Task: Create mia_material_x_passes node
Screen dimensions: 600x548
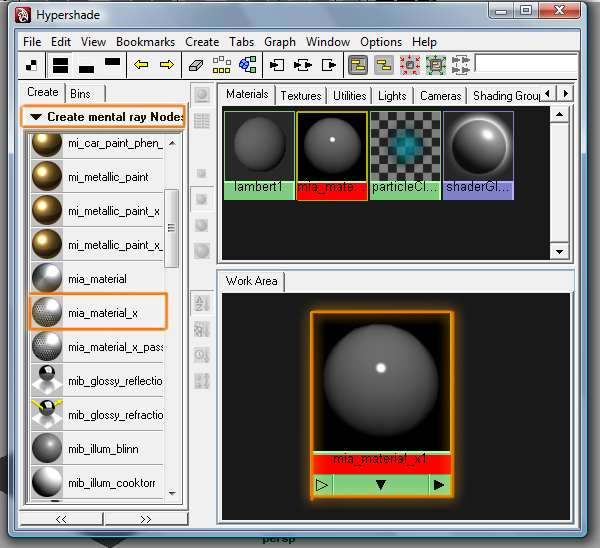Action: point(98,347)
